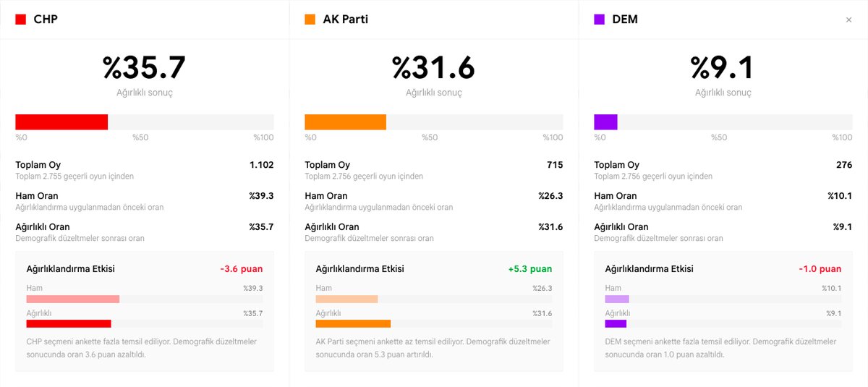Click AK Parti Toplam Oy value 715
Viewport: 868px width, 387px height.
click(x=555, y=165)
